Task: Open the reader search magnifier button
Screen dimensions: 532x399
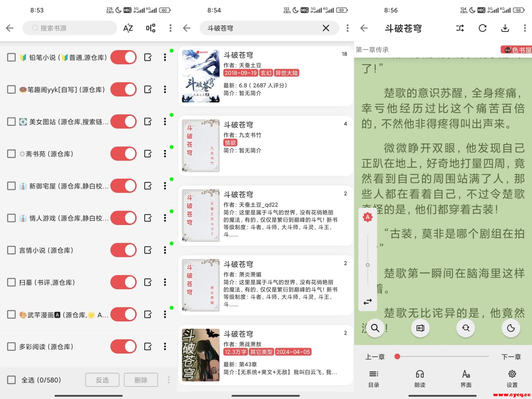Action: [x=375, y=328]
